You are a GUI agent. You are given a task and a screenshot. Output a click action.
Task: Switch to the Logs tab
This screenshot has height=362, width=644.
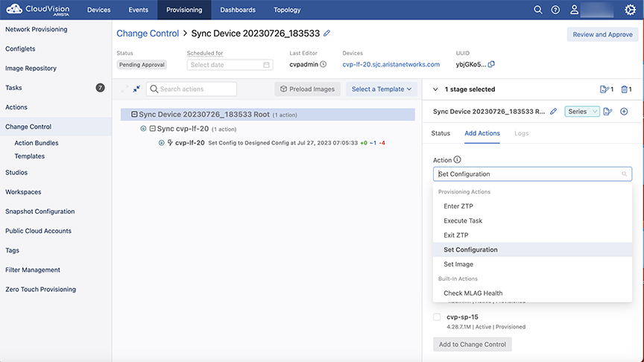pos(521,133)
